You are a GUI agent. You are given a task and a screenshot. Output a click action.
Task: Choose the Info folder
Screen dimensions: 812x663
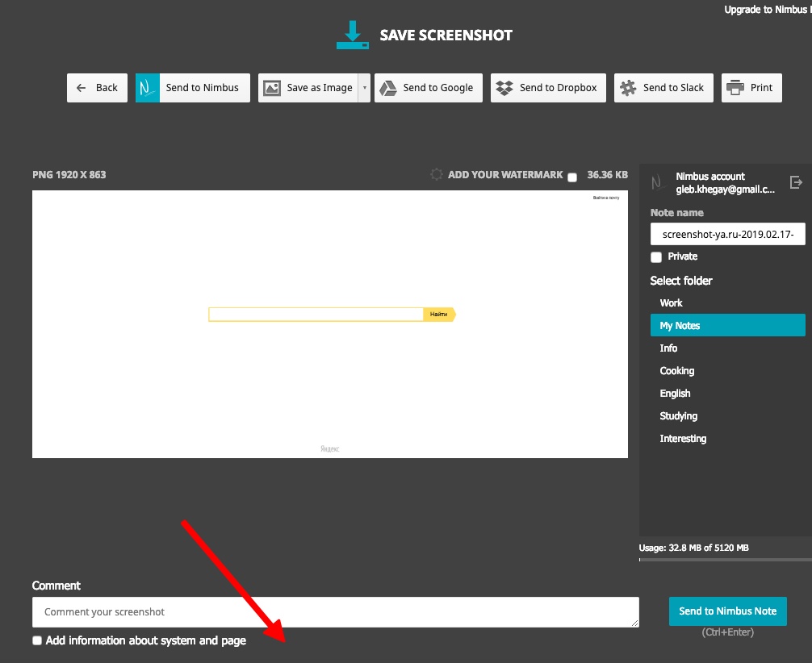727,348
